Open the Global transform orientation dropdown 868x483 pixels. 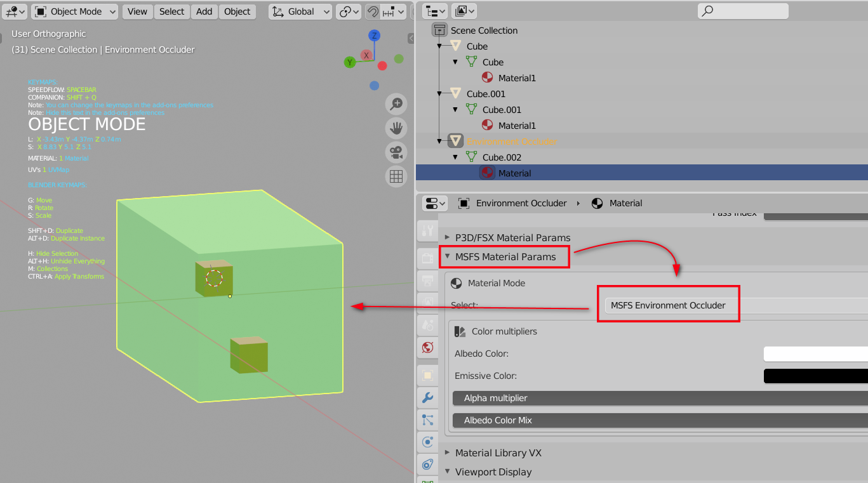[x=300, y=11]
